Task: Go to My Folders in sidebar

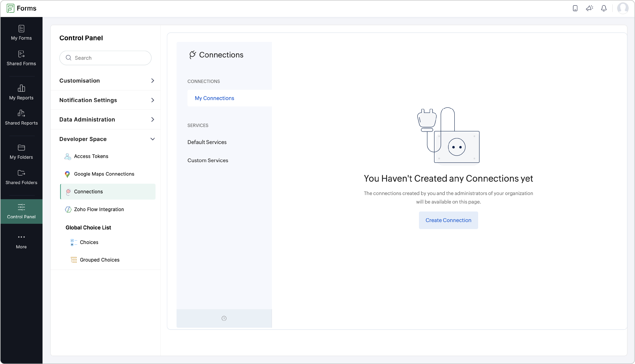Action: click(21, 152)
